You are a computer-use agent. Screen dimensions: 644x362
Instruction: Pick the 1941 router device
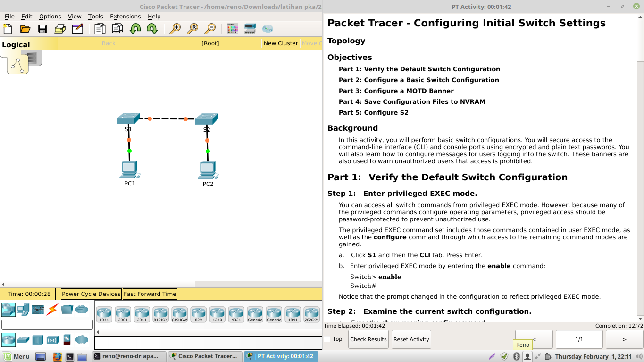[x=104, y=314]
